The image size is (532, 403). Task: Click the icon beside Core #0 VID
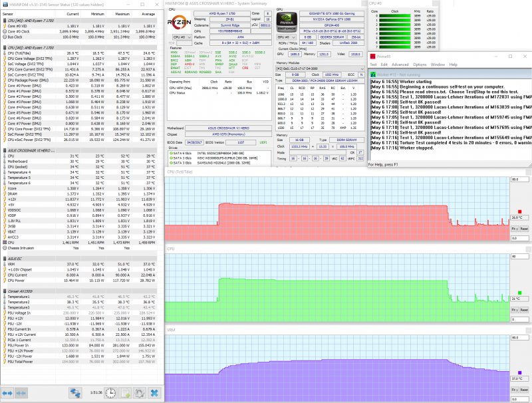[5, 26]
